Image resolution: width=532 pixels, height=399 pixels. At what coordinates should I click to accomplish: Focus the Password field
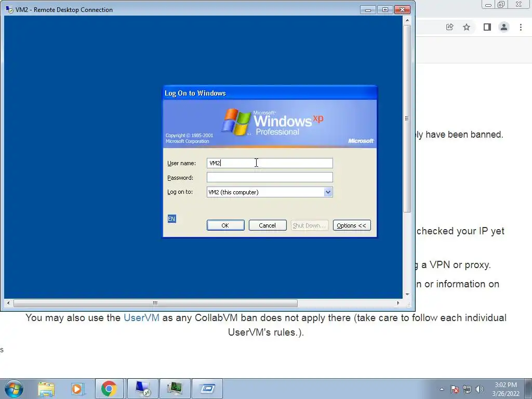(x=270, y=177)
